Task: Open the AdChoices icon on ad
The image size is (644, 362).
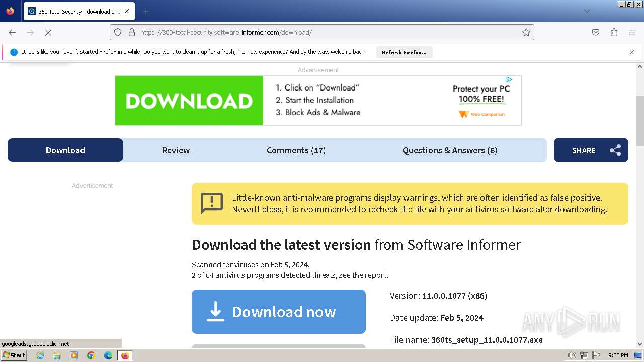Action: [x=509, y=79]
